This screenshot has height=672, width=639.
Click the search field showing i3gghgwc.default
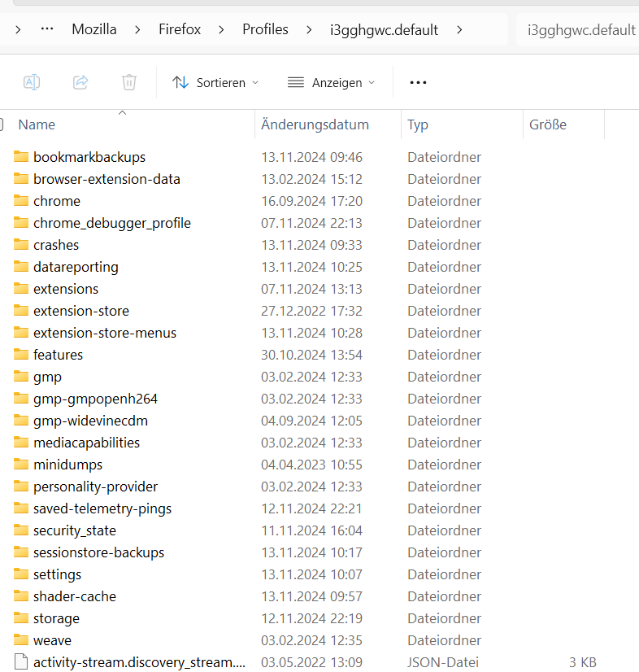pyautogui.click(x=578, y=29)
